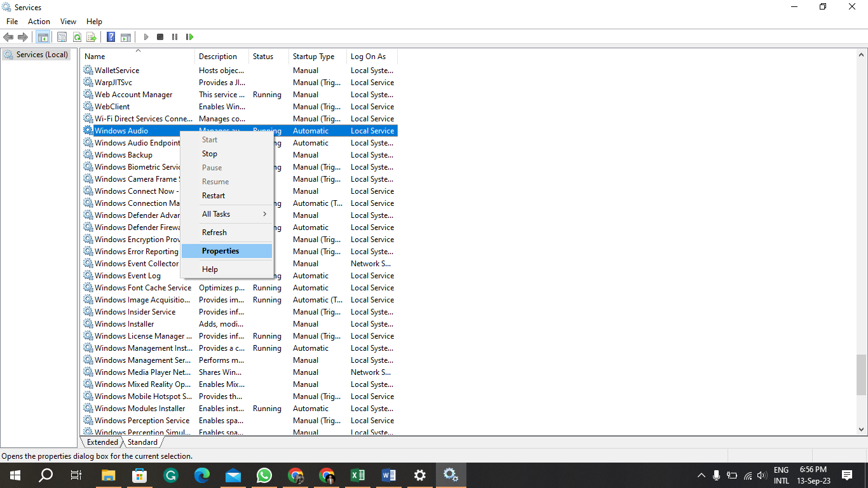The height and width of the screenshot is (488, 868).
Task: Open the View menu
Action: (x=68, y=22)
